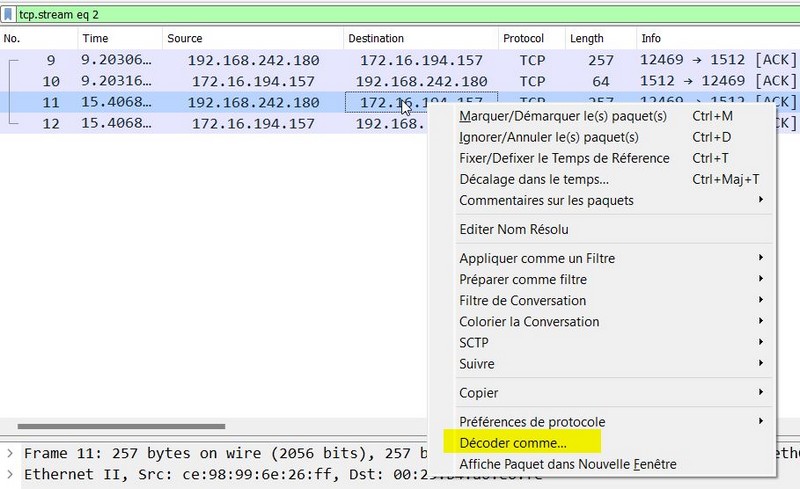
Task: Click the tcp.stream display filter field
Action: [408, 14]
